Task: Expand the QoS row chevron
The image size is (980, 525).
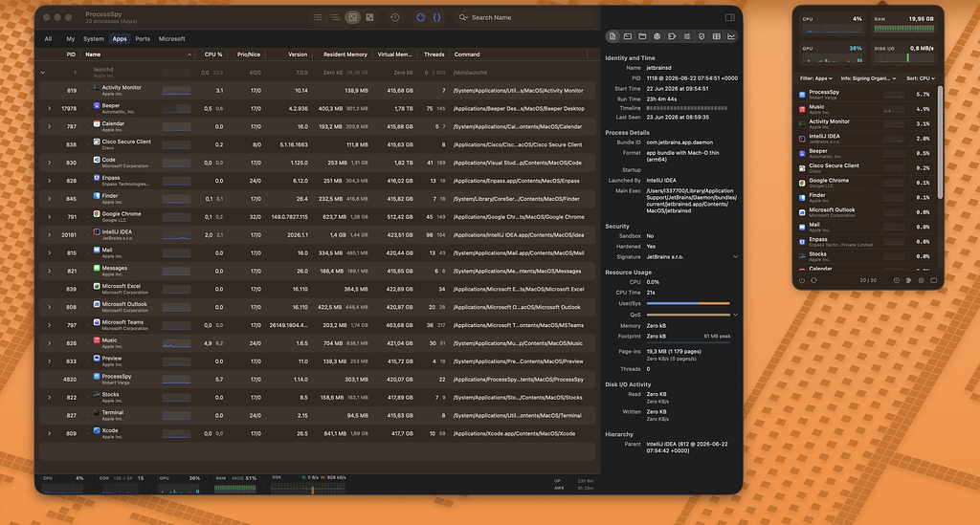Action: (x=735, y=315)
